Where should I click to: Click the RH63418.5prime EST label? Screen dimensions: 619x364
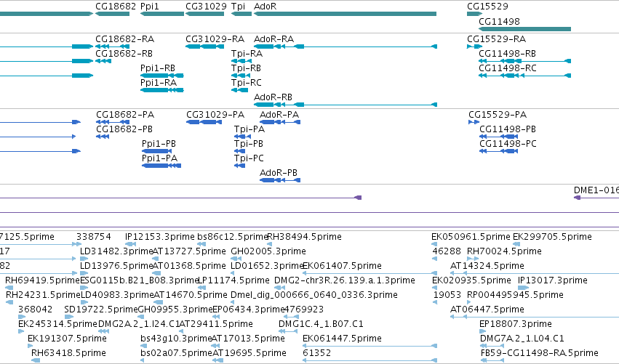68,353
